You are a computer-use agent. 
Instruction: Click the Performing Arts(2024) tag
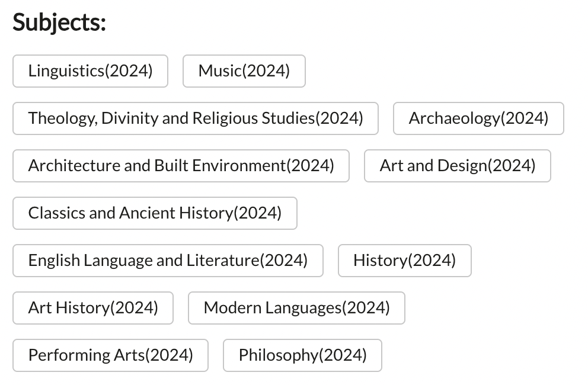111,356
